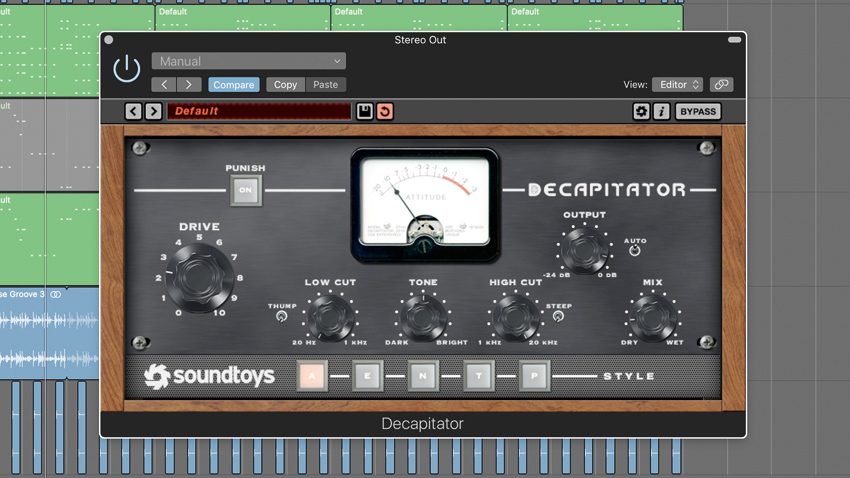
Task: Click the plugin window collapse pill button
Action: coord(735,40)
